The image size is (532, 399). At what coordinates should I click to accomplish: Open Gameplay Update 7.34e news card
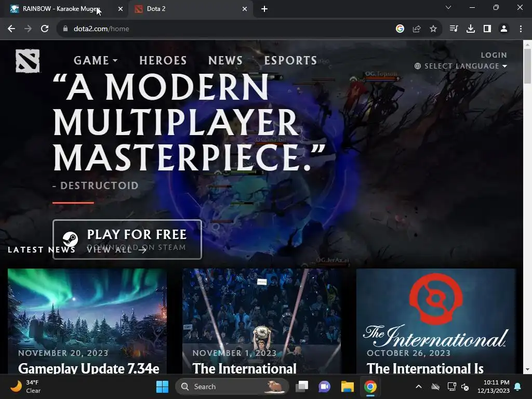(87, 321)
